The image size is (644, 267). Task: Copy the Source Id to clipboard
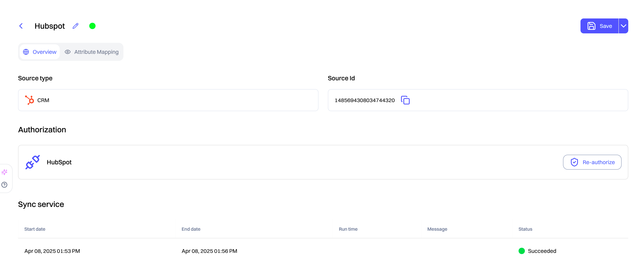tap(405, 100)
